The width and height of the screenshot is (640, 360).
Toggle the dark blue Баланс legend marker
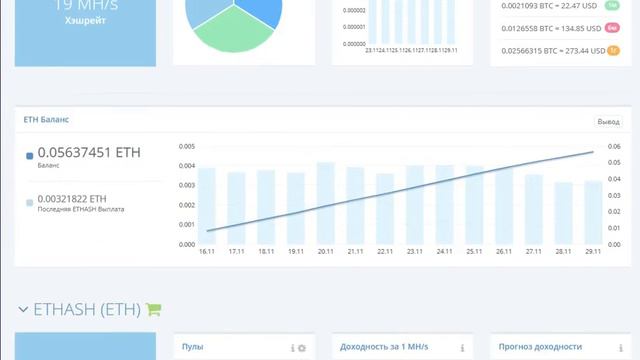pos(29,156)
